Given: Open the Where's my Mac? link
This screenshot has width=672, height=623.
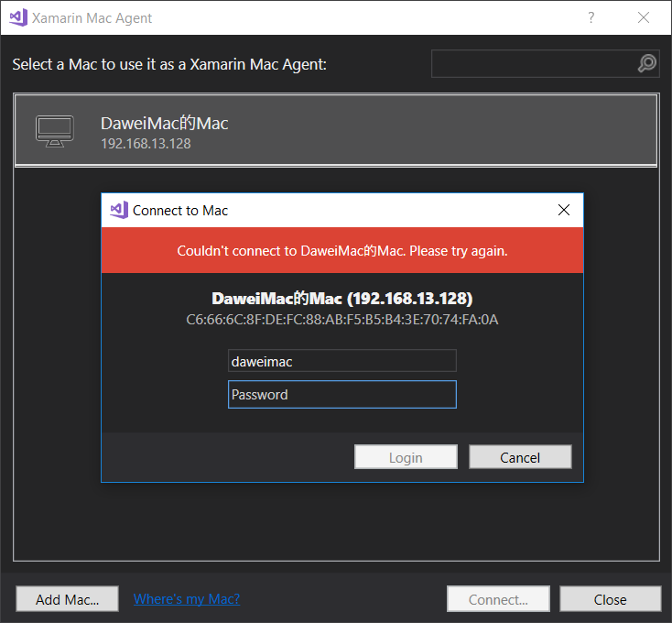Looking at the screenshot, I should click(x=187, y=598).
